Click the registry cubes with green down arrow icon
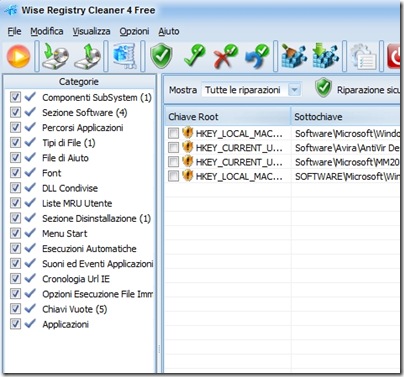The image size is (404, 377). coord(325,56)
